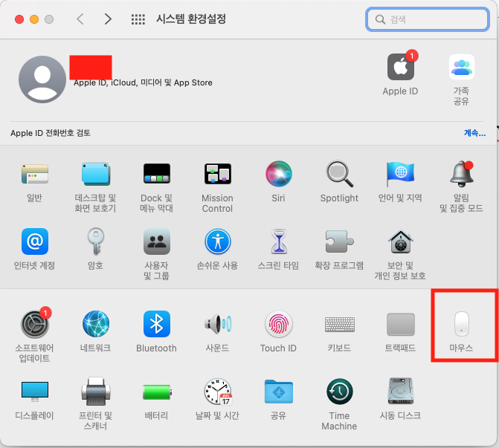The height and width of the screenshot is (448, 499).
Task: Close the 시스템 환경설정 window
Action: coord(19,19)
